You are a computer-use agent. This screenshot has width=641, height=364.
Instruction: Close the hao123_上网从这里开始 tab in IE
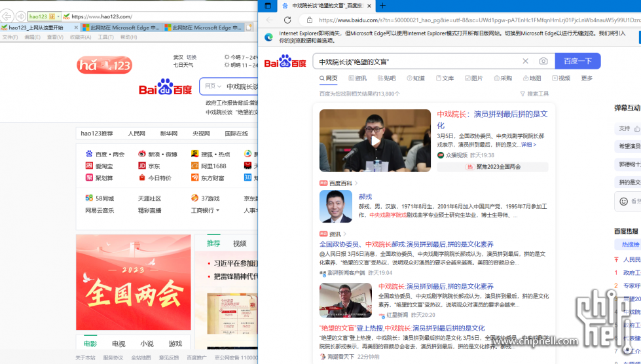pos(76,27)
